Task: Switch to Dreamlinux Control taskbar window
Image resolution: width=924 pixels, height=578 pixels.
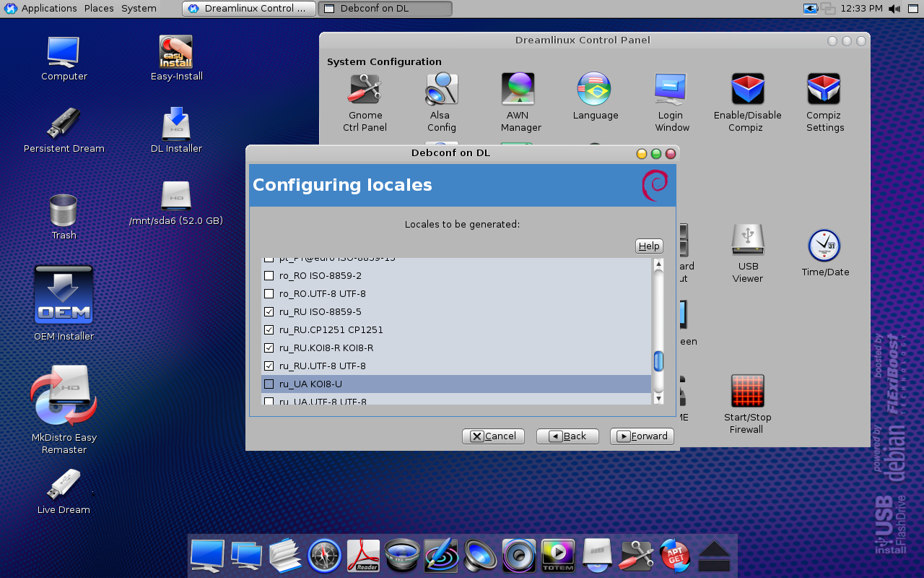Action: (249, 9)
